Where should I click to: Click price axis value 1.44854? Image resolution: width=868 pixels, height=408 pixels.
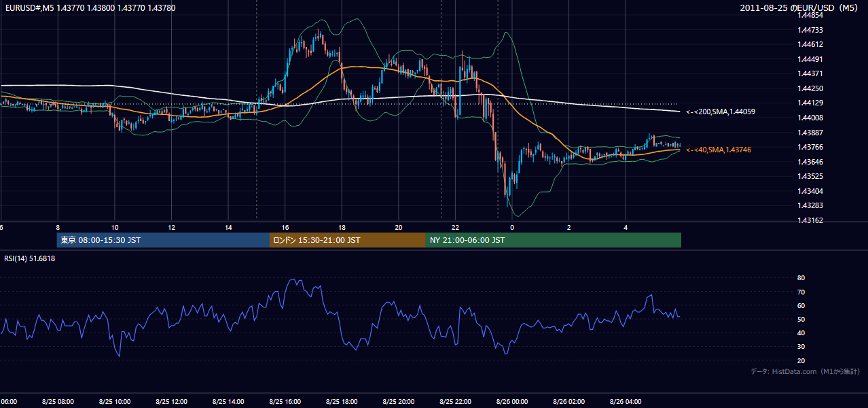tap(810, 15)
